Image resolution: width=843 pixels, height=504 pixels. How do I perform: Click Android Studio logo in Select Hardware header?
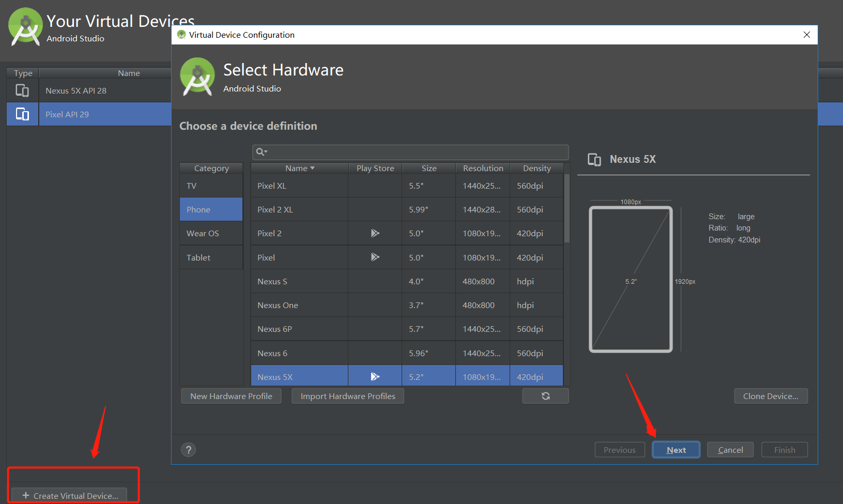coord(197,77)
